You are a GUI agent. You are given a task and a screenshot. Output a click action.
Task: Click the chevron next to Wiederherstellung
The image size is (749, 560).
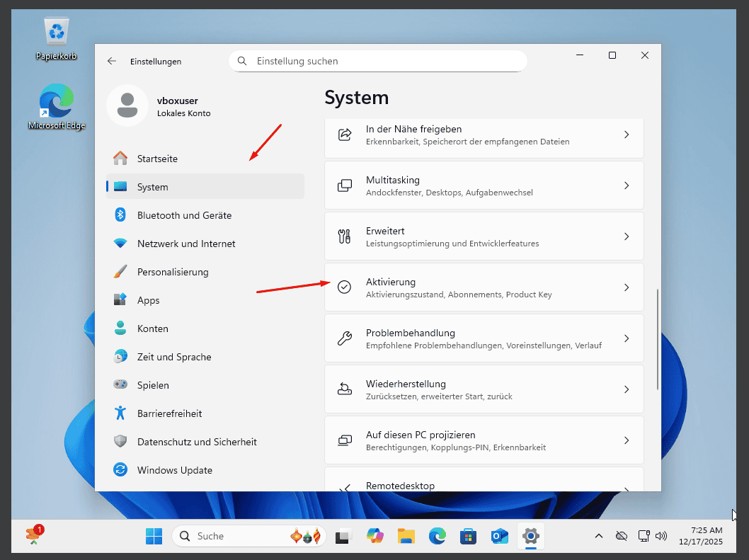pyautogui.click(x=626, y=389)
